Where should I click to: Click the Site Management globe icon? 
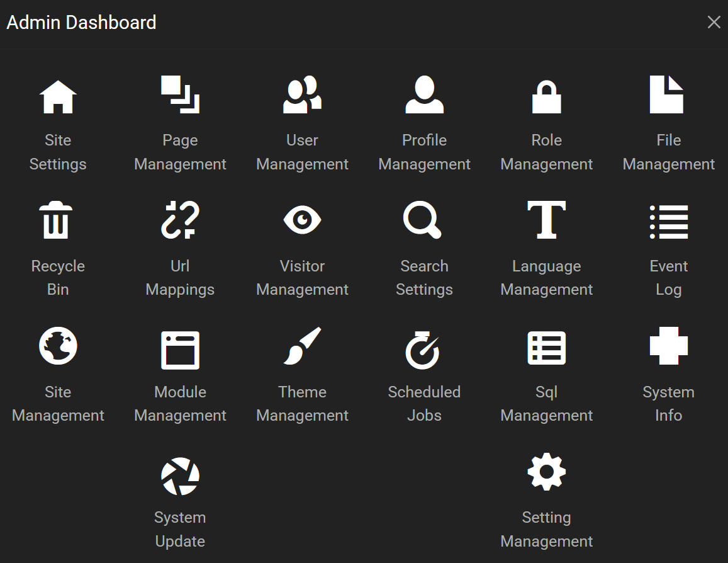(x=58, y=346)
